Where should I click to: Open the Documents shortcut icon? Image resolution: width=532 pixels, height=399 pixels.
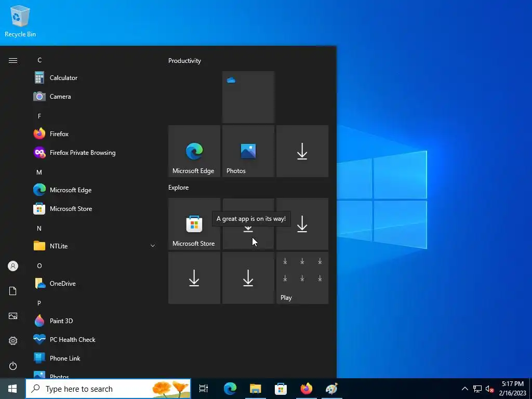[13, 291]
